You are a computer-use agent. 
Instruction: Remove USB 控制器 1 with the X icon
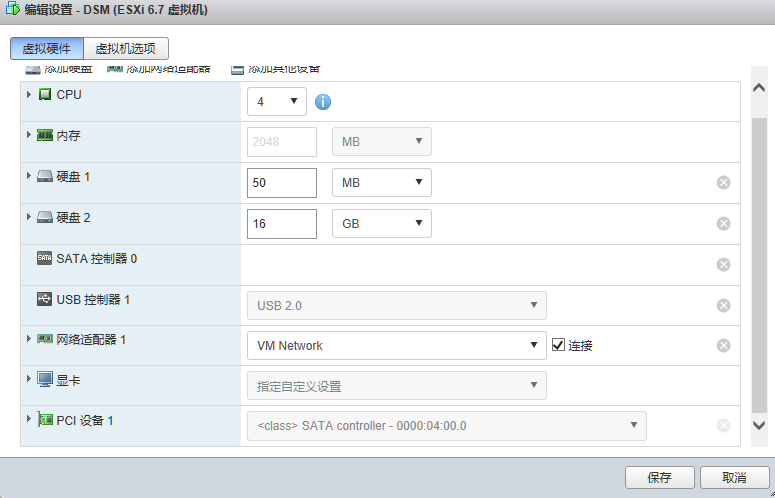tap(723, 306)
